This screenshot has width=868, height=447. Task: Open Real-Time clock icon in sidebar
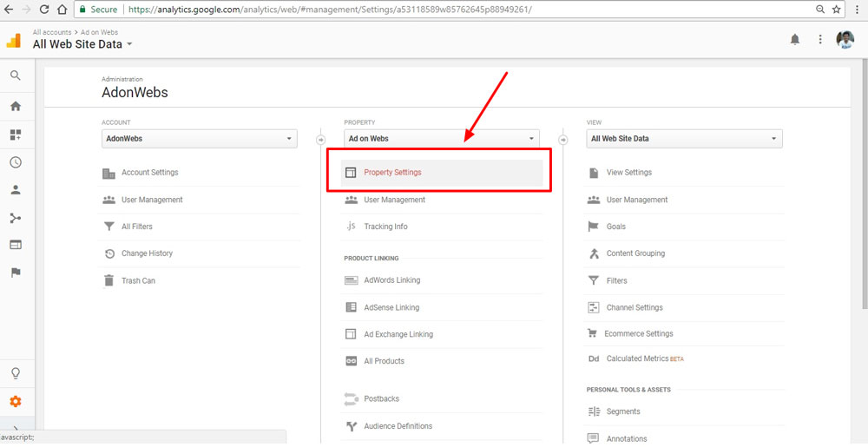(16, 162)
